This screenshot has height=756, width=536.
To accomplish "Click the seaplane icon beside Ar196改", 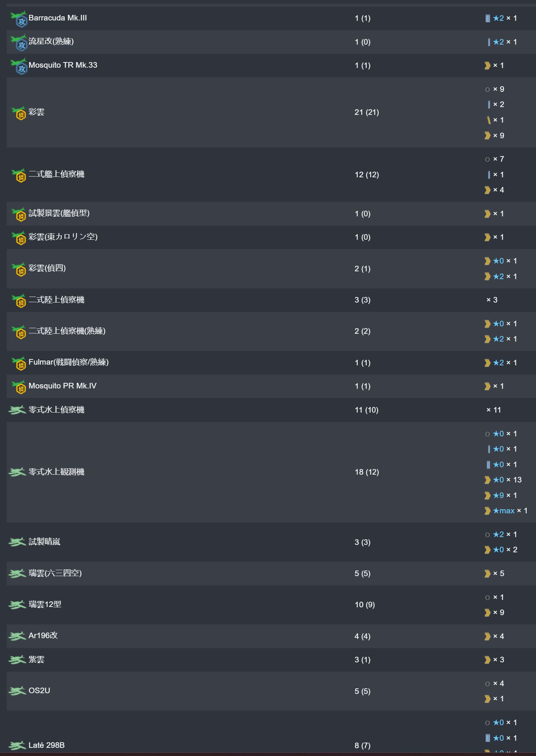I will pyautogui.click(x=17, y=636).
